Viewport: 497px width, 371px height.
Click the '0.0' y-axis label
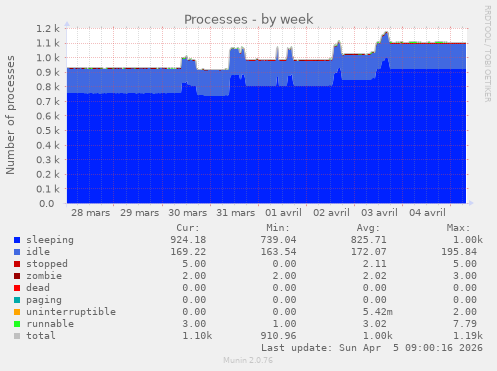47,204
